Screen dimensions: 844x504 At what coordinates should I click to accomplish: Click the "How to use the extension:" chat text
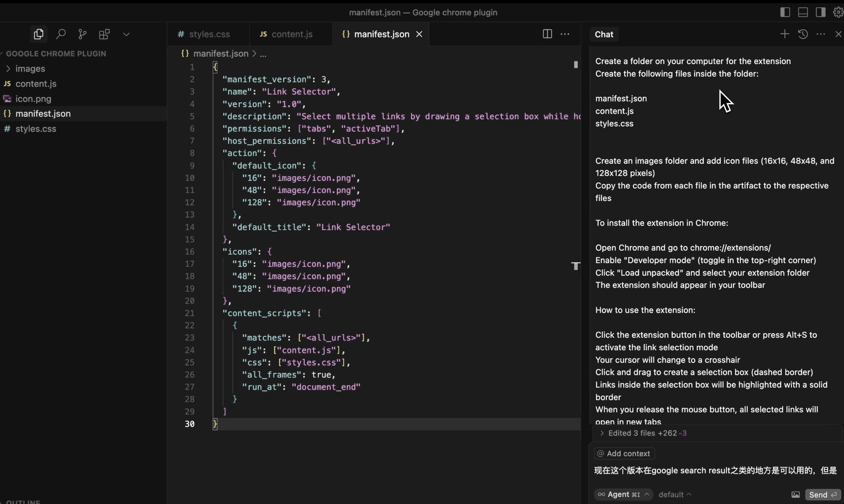[x=645, y=310]
